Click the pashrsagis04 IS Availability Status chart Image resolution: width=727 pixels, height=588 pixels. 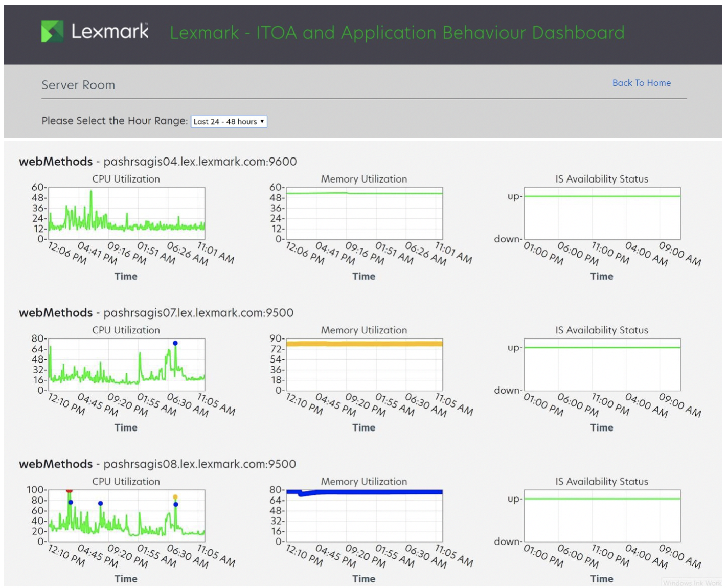point(602,213)
